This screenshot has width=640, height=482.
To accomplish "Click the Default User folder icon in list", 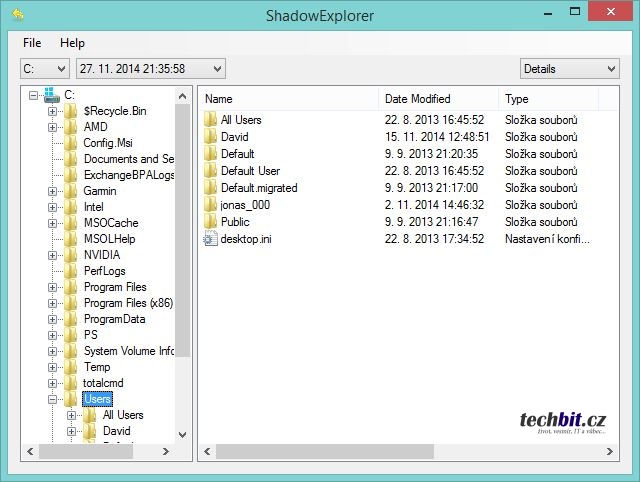I will (x=211, y=171).
